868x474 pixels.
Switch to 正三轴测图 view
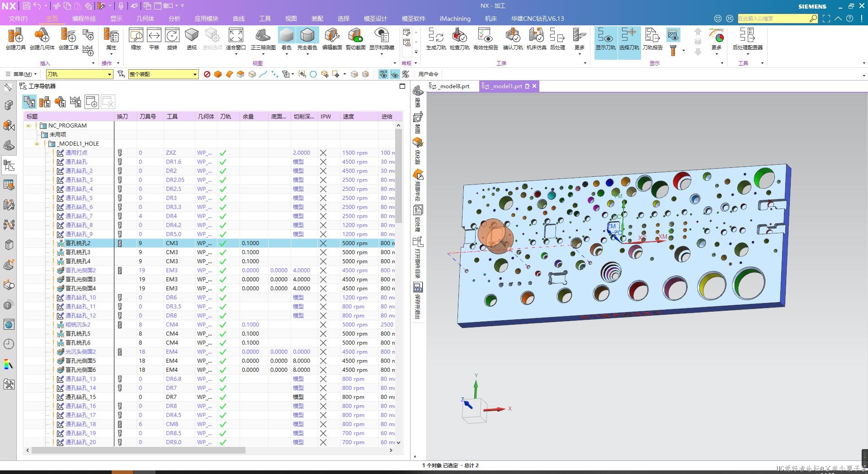263,38
